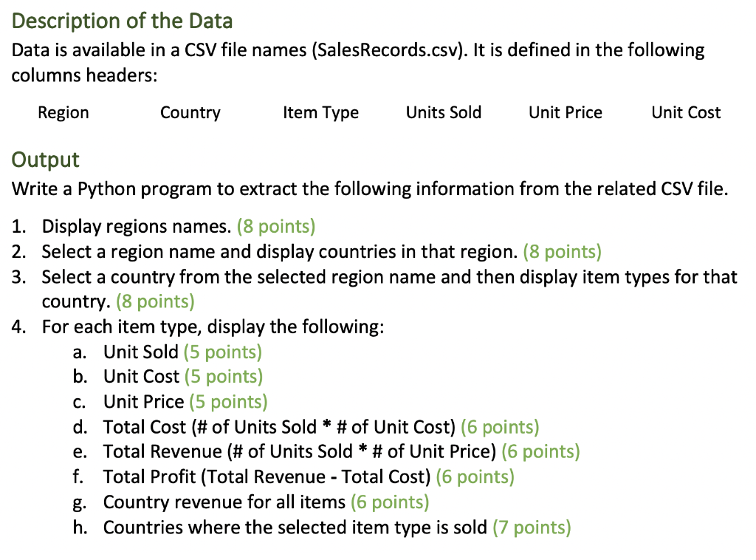Image resolution: width=756 pixels, height=560 pixels.
Task: Select the 'Country' column header
Action: pyautogui.click(x=190, y=113)
